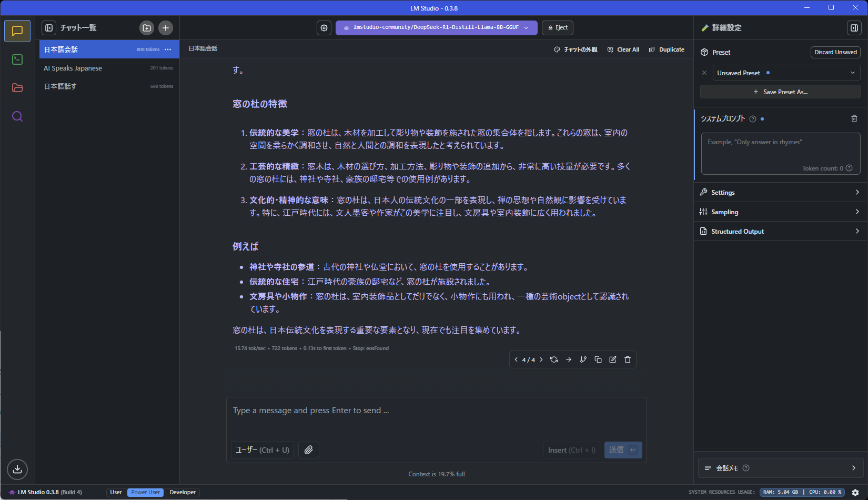Open the chats panel in the left sidebar
Viewport: 868px width, 500px height.
tap(17, 31)
